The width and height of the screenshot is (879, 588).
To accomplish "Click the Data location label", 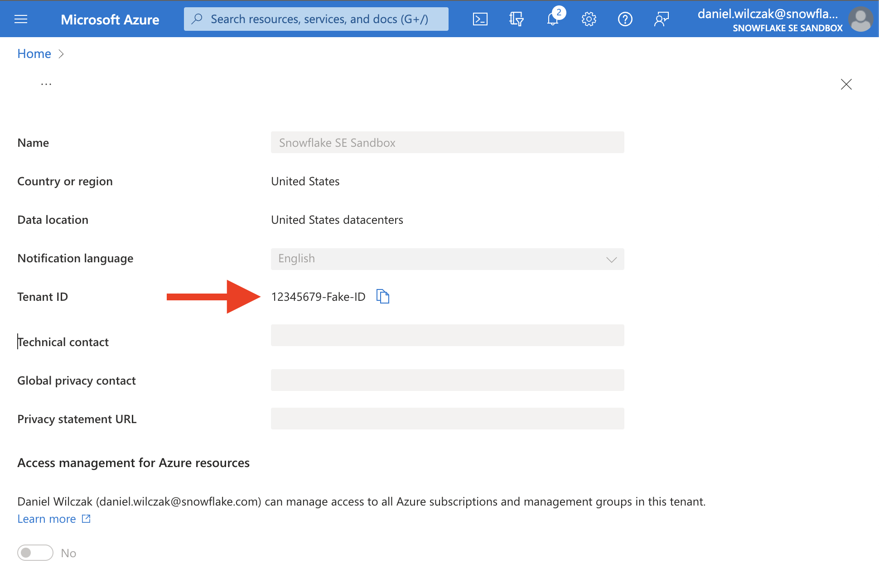I will click(x=53, y=220).
